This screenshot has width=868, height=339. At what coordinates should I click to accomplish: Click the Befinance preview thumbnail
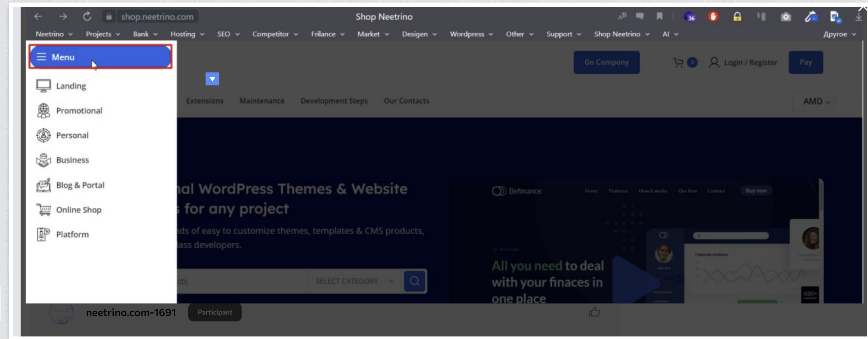(637, 241)
